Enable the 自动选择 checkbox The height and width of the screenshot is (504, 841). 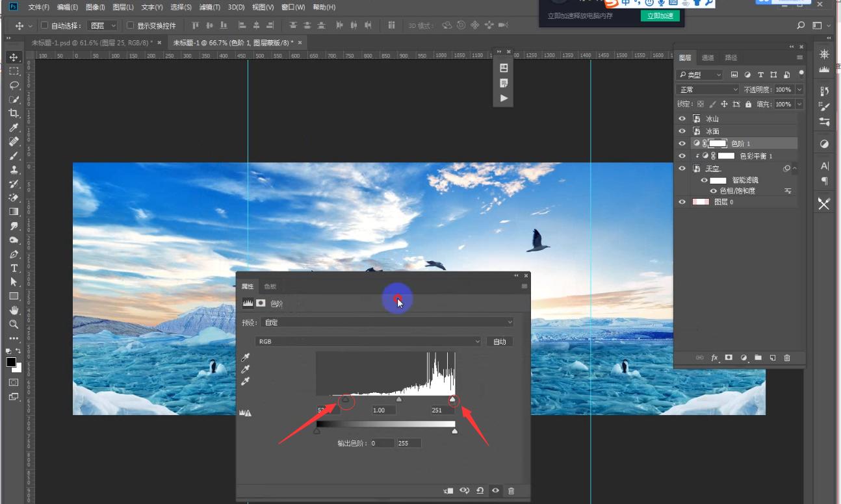coord(45,26)
